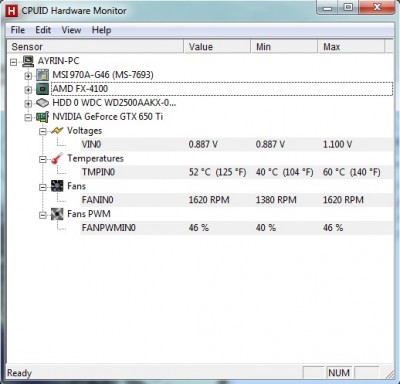
Task: Click the Fans PWM fan icon
Action: pyautogui.click(x=57, y=214)
